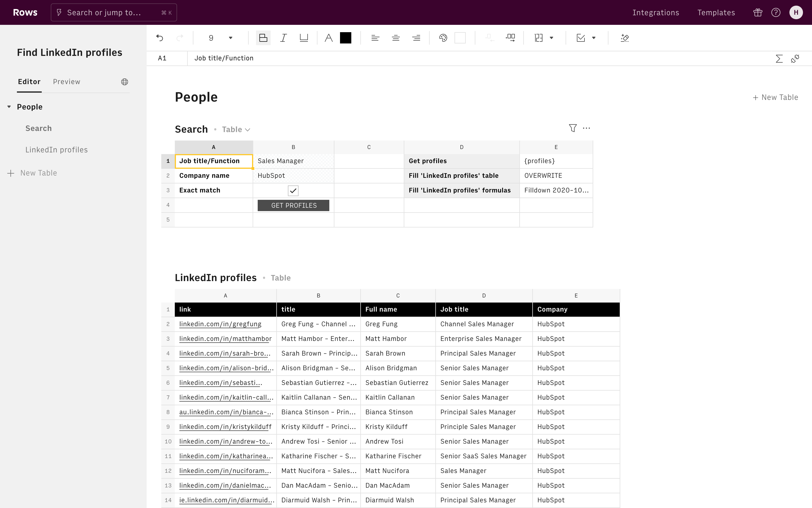
Task: Click the Table label beside LinkedIn profiles
Action: point(281,278)
